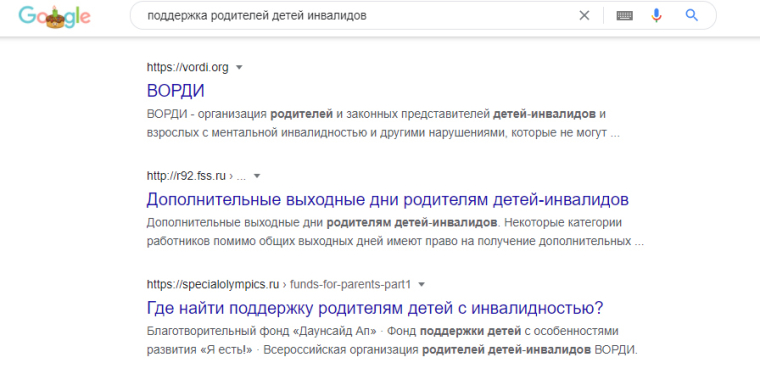Expand options arrow next to specialolympics.ru result

click(421, 285)
